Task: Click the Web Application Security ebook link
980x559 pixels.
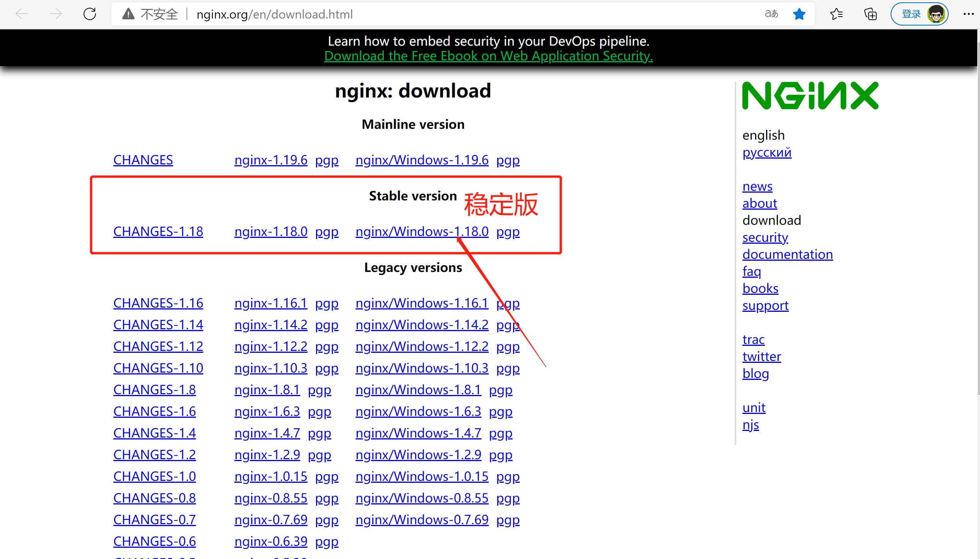Action: pyautogui.click(x=488, y=56)
